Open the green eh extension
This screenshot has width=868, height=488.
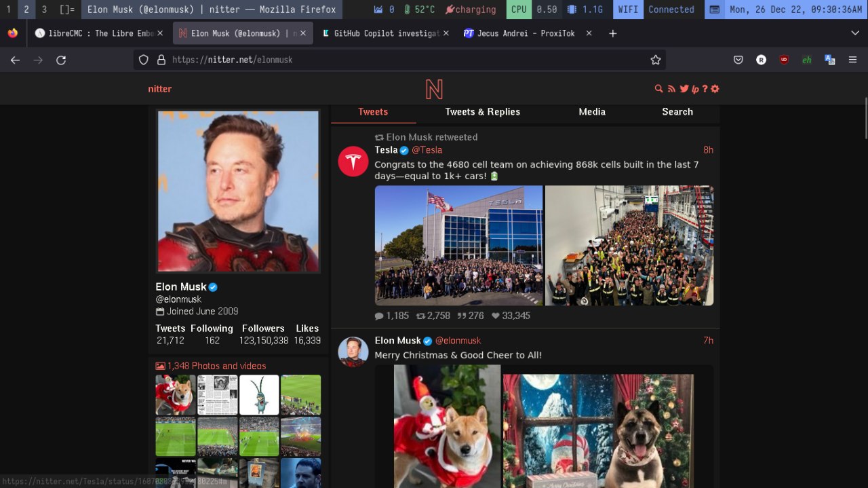(x=807, y=60)
